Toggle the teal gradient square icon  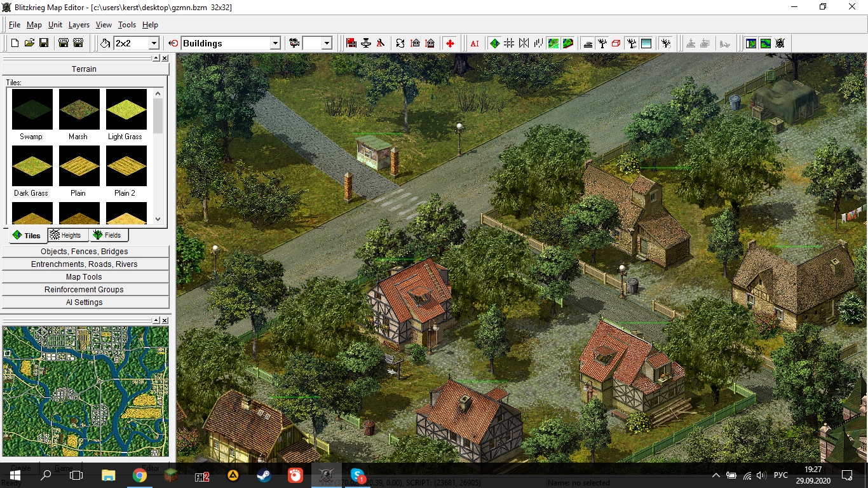[x=646, y=43]
